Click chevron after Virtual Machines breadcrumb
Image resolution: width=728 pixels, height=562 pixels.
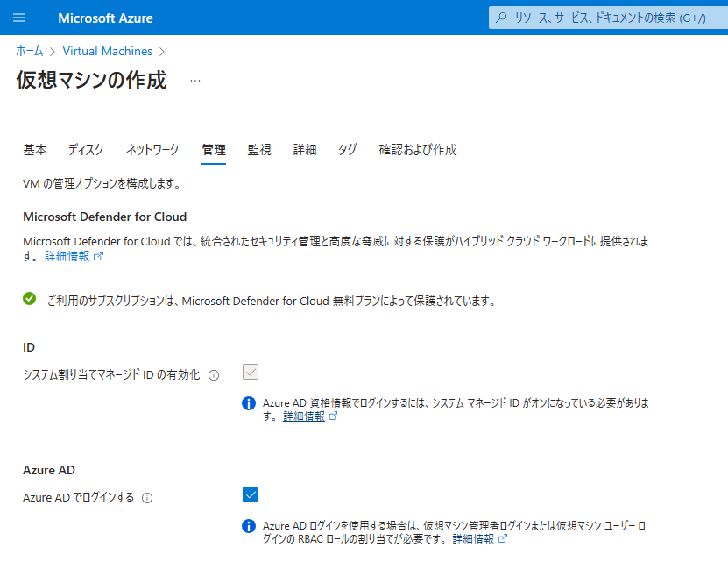[162, 52]
